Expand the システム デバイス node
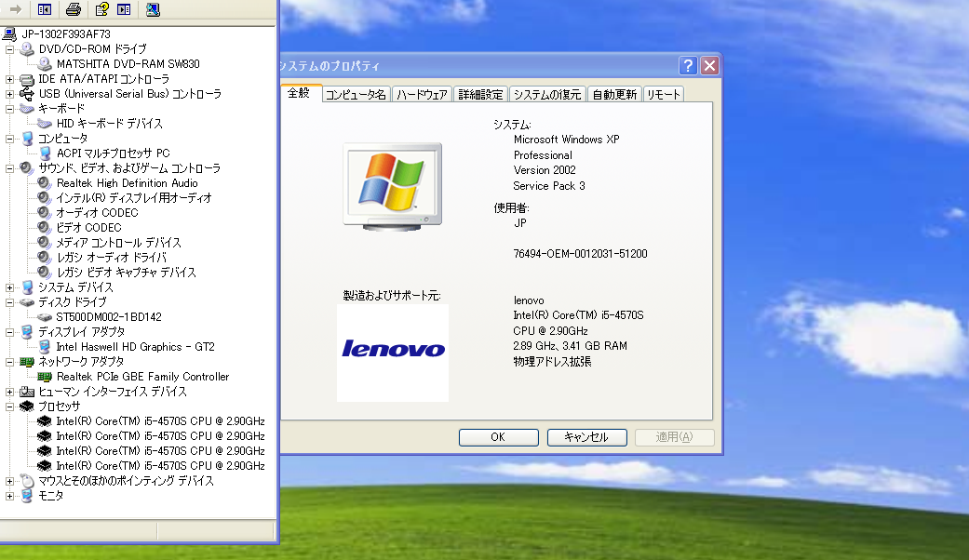The width and height of the screenshot is (969, 560). pyautogui.click(x=9, y=287)
